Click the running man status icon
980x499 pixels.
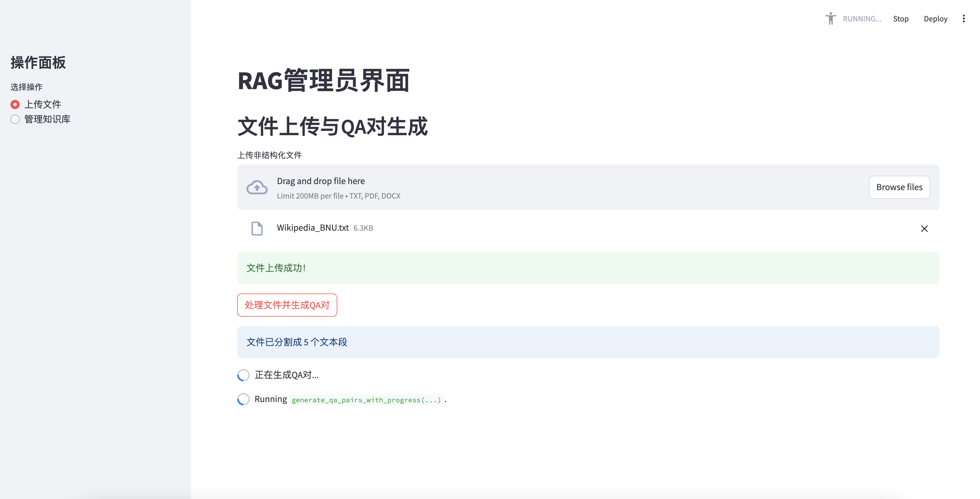tap(830, 18)
